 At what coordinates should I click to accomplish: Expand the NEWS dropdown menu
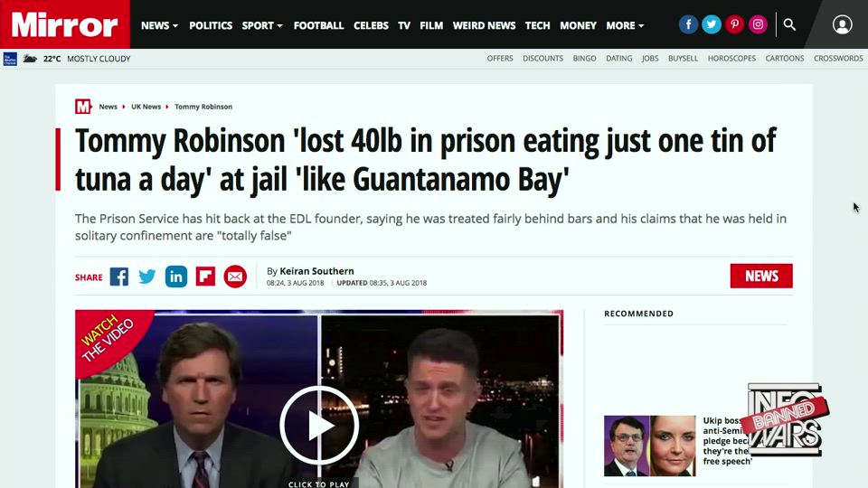click(x=159, y=25)
